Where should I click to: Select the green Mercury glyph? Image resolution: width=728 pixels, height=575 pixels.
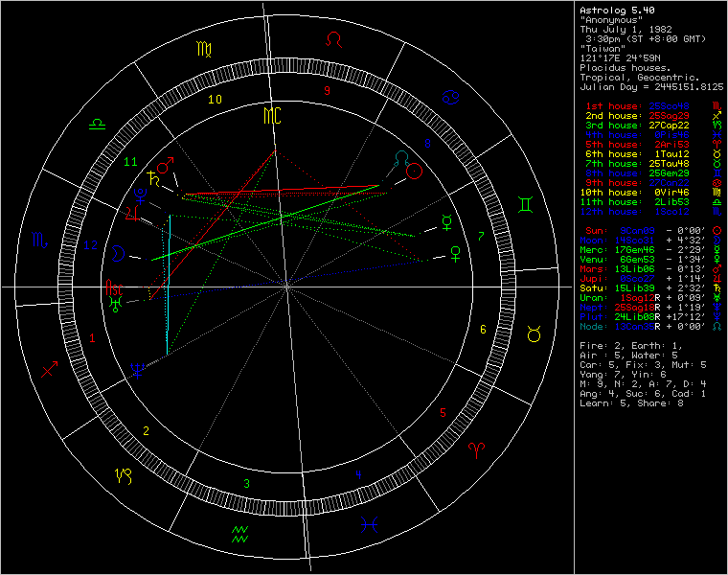tap(448, 222)
